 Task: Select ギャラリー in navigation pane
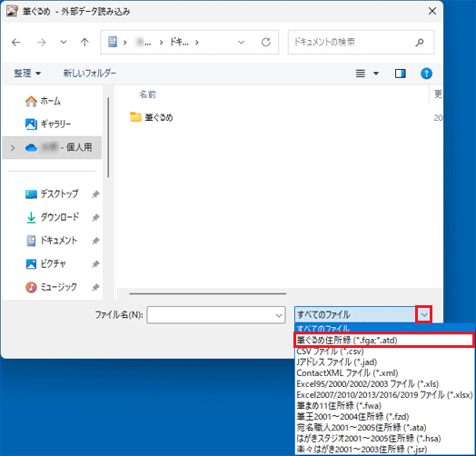48,124
